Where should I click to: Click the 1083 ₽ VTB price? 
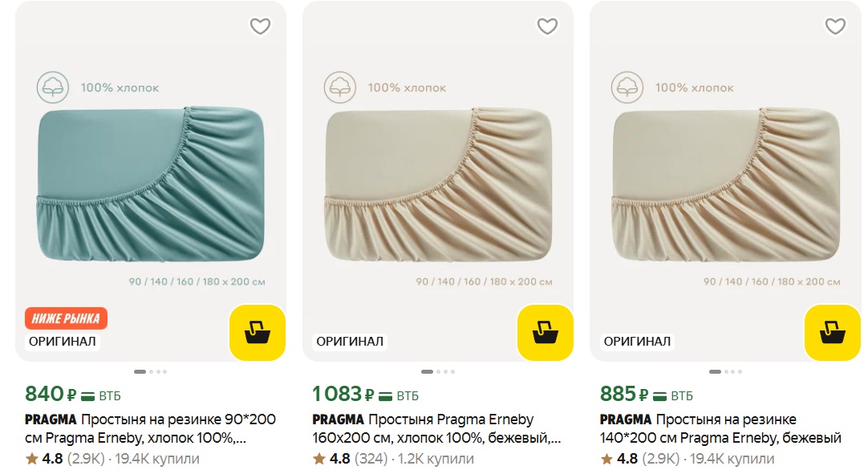coord(365,394)
